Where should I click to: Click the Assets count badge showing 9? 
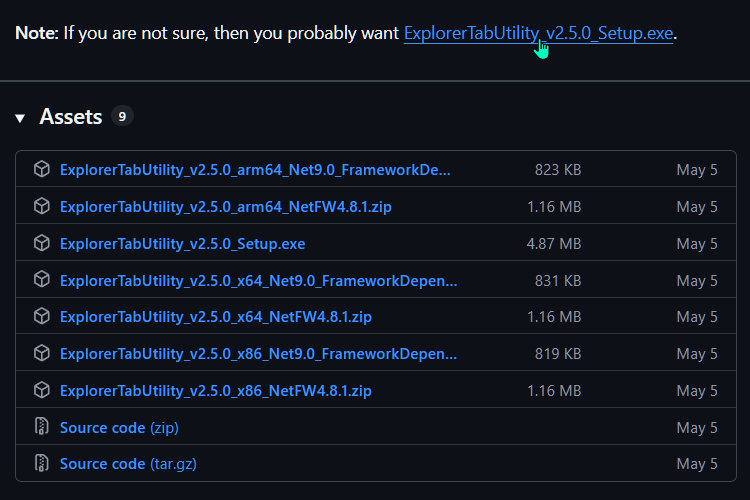point(122,117)
